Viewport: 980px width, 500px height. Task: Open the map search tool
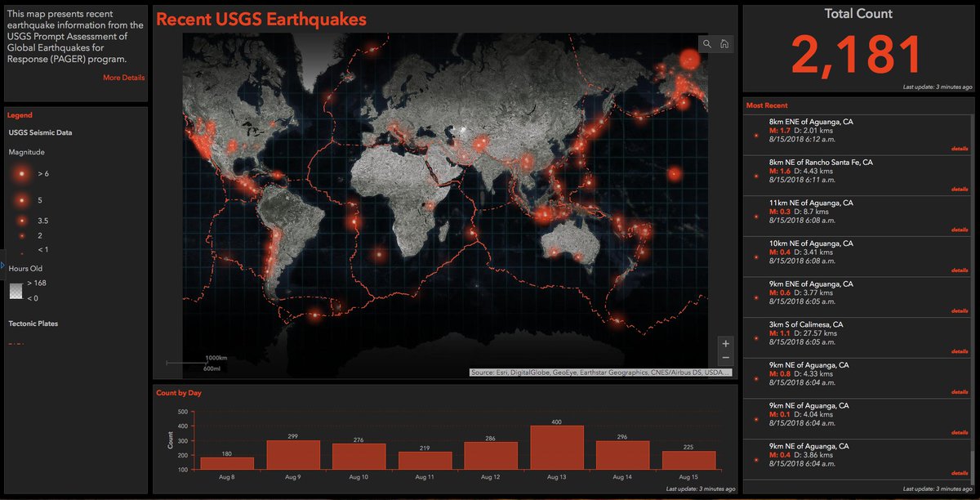pyautogui.click(x=707, y=44)
